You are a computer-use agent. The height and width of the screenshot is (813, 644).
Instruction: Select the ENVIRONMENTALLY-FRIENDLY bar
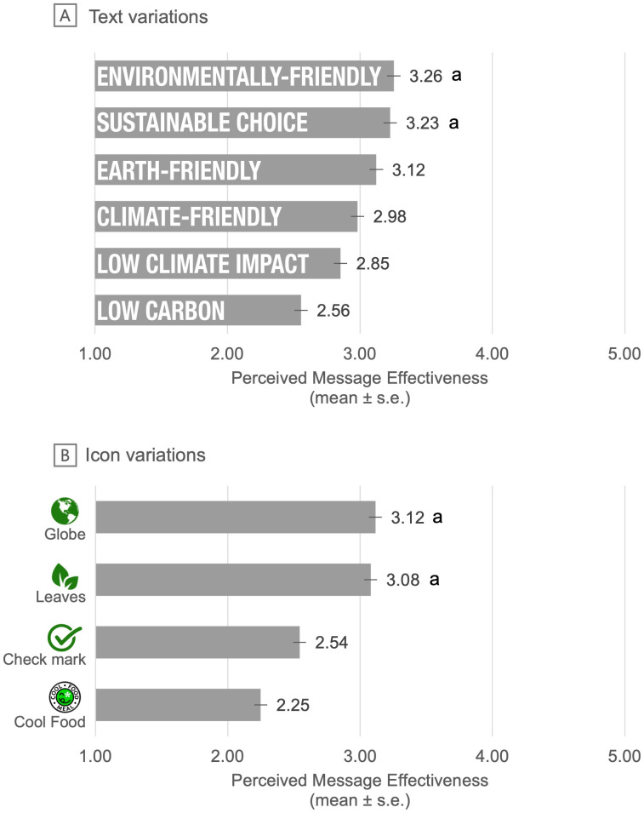(x=244, y=77)
